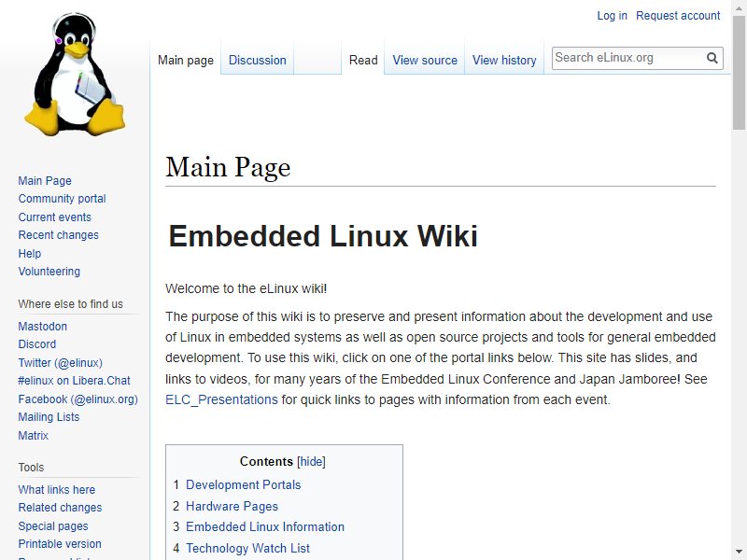Image resolution: width=747 pixels, height=560 pixels.
Task: Click the Tux penguin eLinux logo
Action: click(75, 75)
